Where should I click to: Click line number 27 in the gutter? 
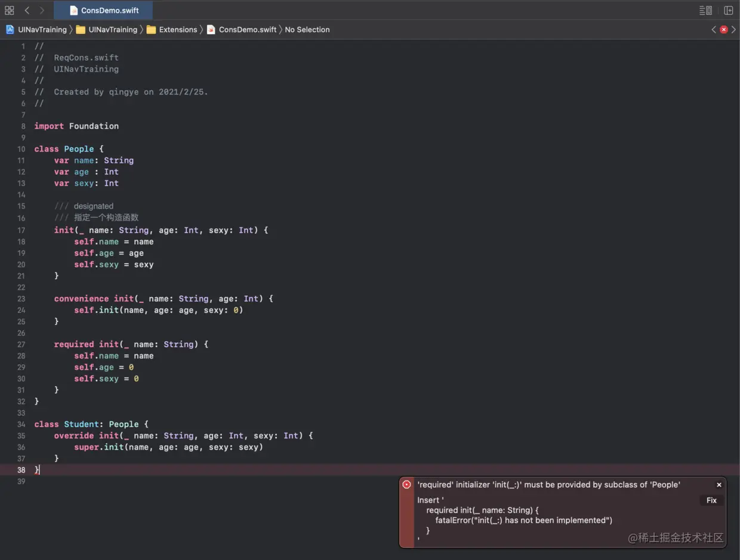click(x=21, y=344)
